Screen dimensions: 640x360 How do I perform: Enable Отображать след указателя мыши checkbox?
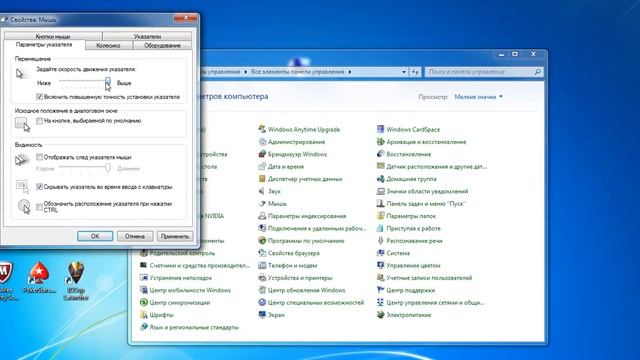pyautogui.click(x=40, y=157)
